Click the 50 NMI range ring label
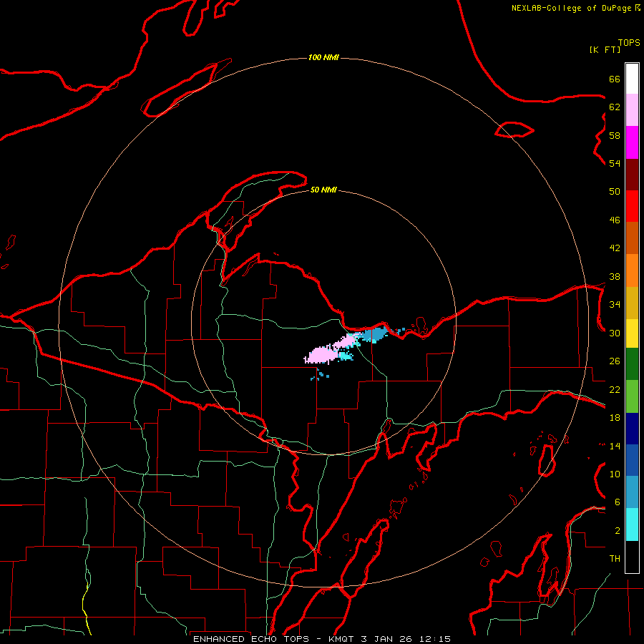 pyautogui.click(x=323, y=190)
